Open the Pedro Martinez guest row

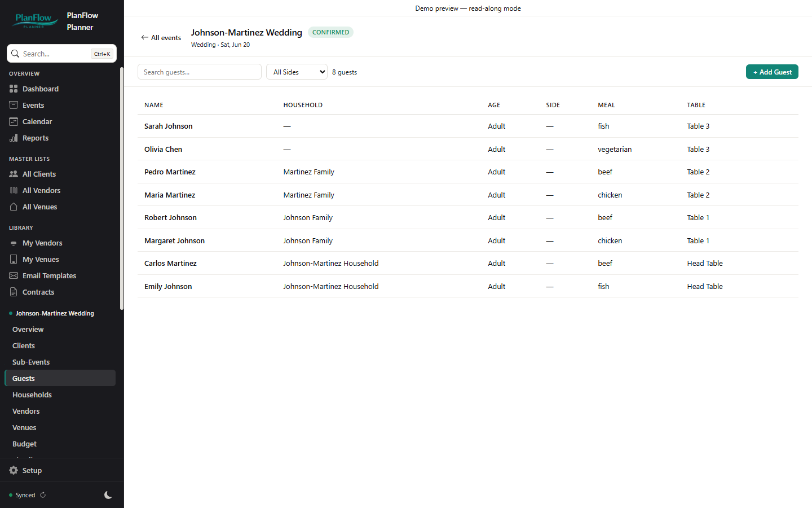tap(468, 172)
